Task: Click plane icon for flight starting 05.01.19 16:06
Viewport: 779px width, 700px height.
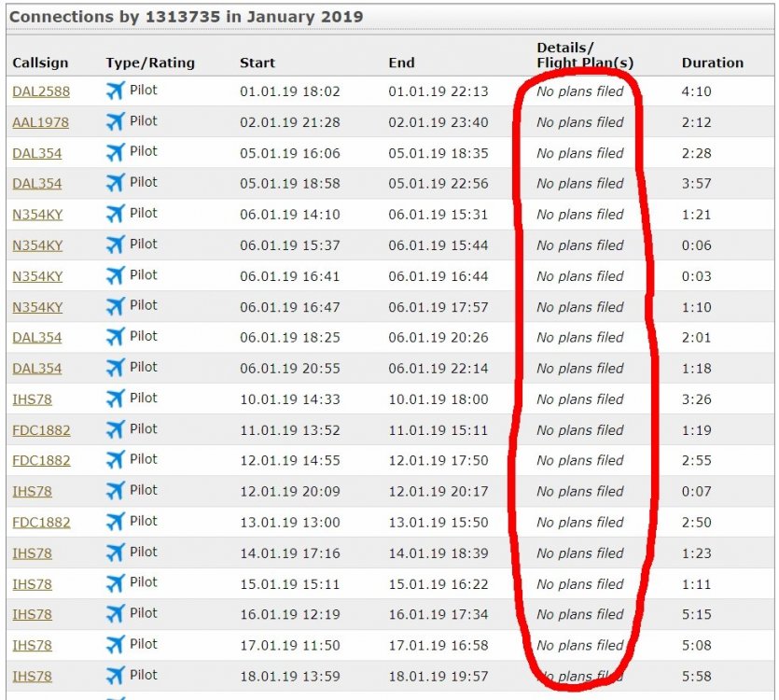Action: pos(115,152)
